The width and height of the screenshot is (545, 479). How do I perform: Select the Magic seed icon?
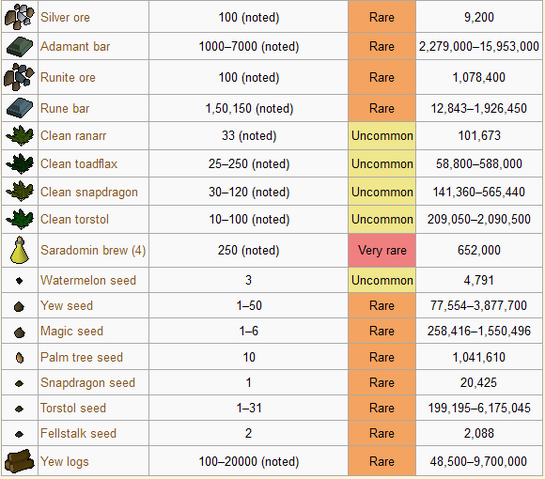(19, 332)
